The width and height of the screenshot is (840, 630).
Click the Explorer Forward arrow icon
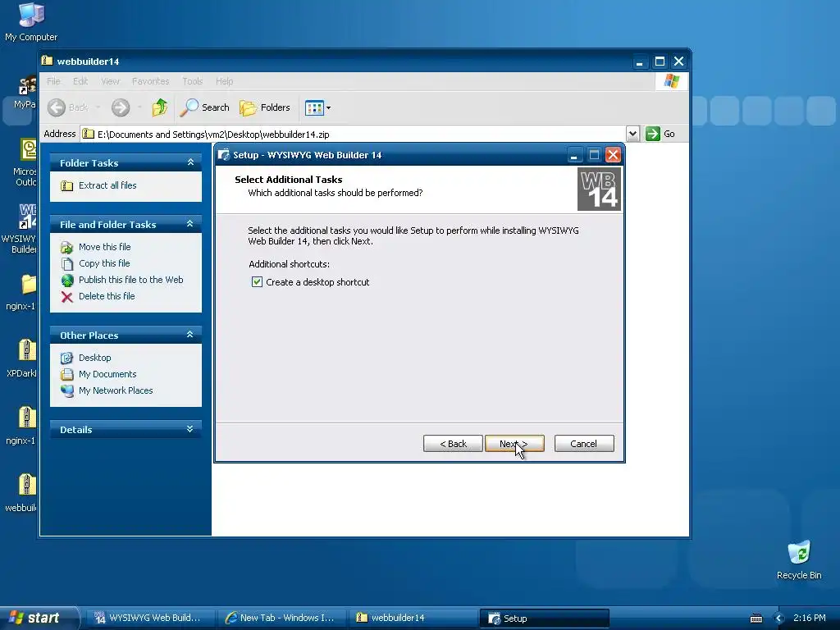point(121,107)
